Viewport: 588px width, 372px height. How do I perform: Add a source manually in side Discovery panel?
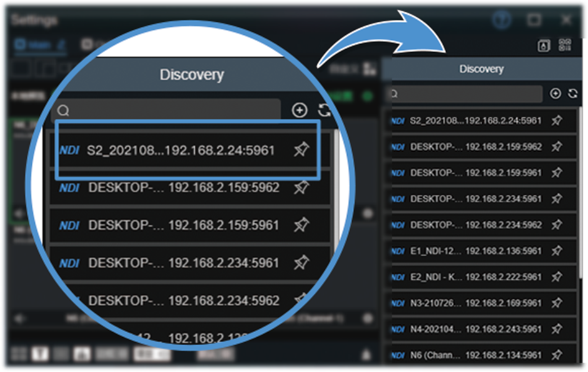(556, 93)
